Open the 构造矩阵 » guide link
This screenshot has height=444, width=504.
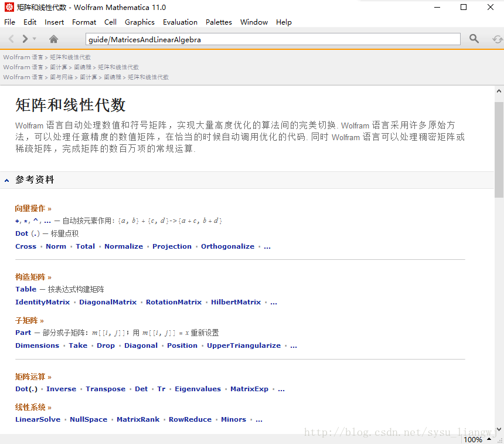pos(33,277)
